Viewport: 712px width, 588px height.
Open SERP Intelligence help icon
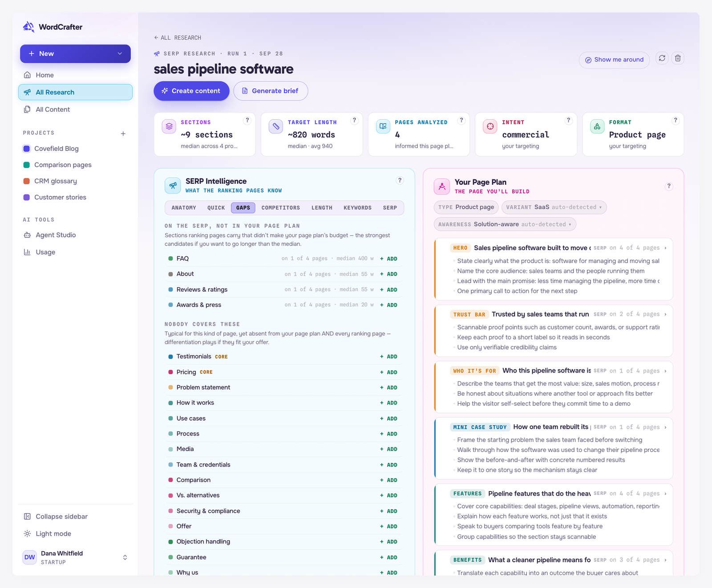pos(400,180)
